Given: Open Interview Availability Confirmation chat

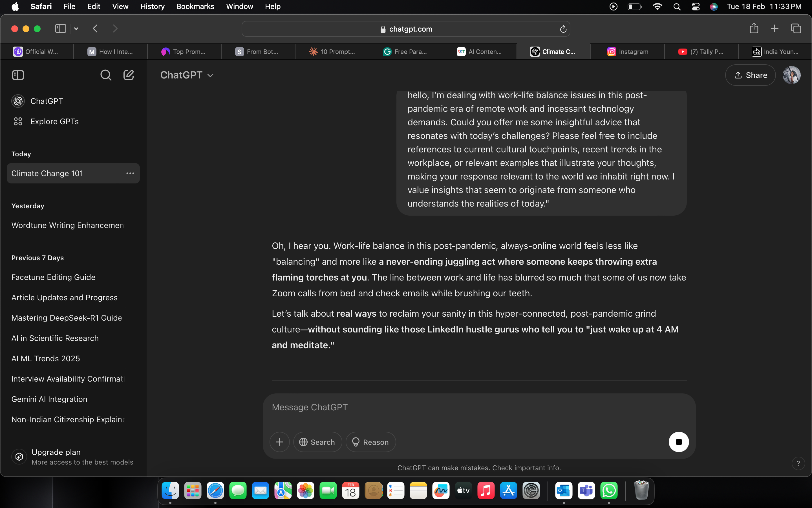Looking at the screenshot, I should [x=73, y=379].
